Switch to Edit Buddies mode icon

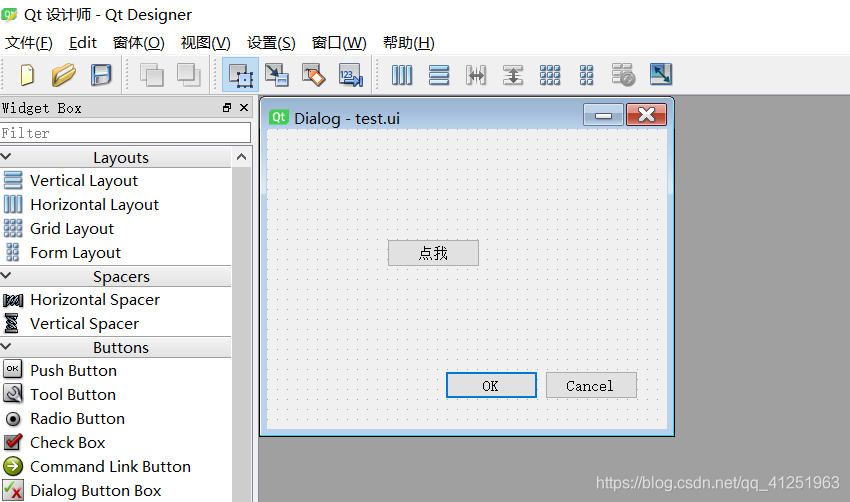tap(313, 75)
